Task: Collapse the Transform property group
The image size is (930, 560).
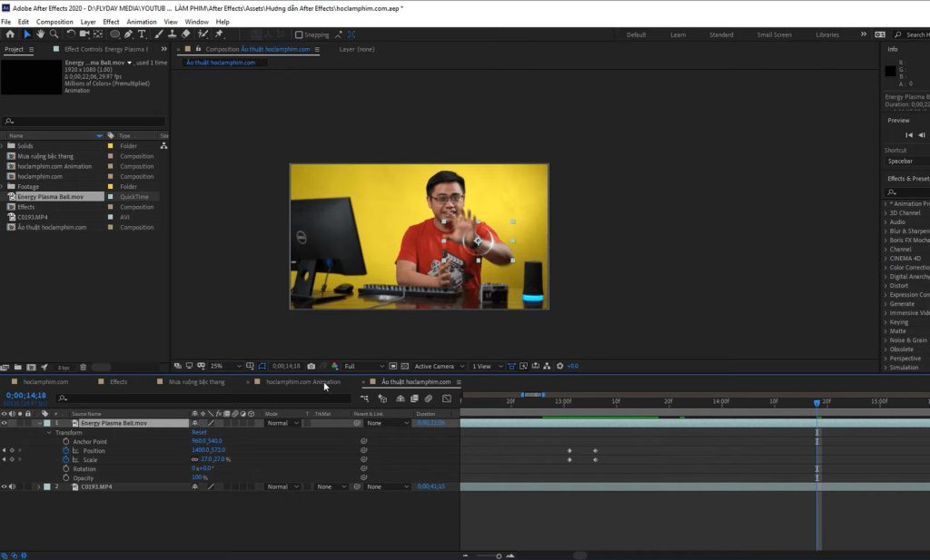Action: click(49, 432)
